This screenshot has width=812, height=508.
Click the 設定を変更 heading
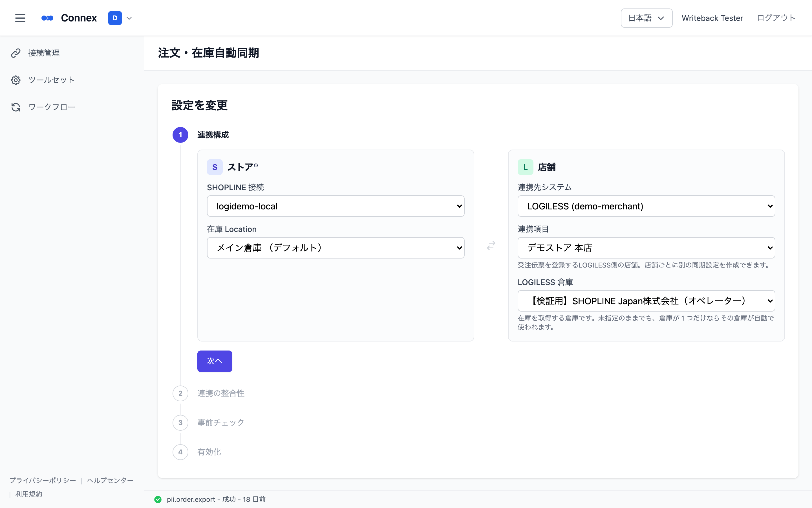coord(200,106)
